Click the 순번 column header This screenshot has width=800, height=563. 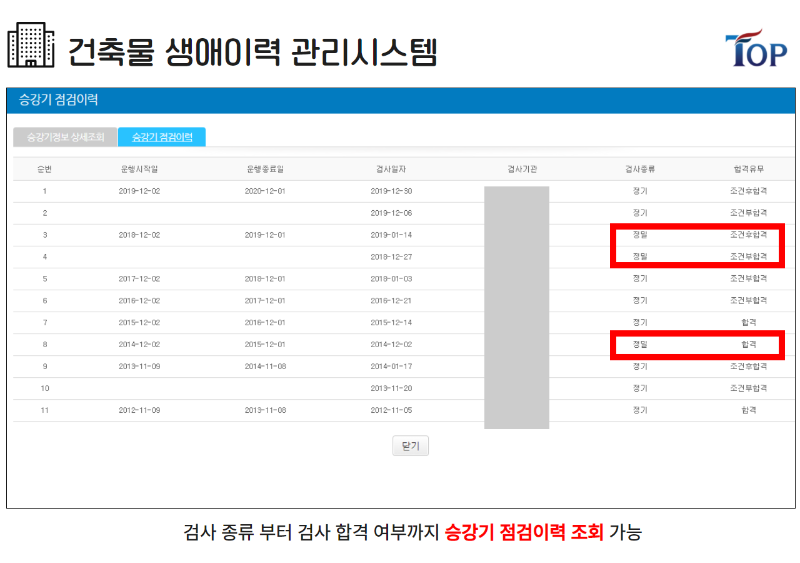45,169
